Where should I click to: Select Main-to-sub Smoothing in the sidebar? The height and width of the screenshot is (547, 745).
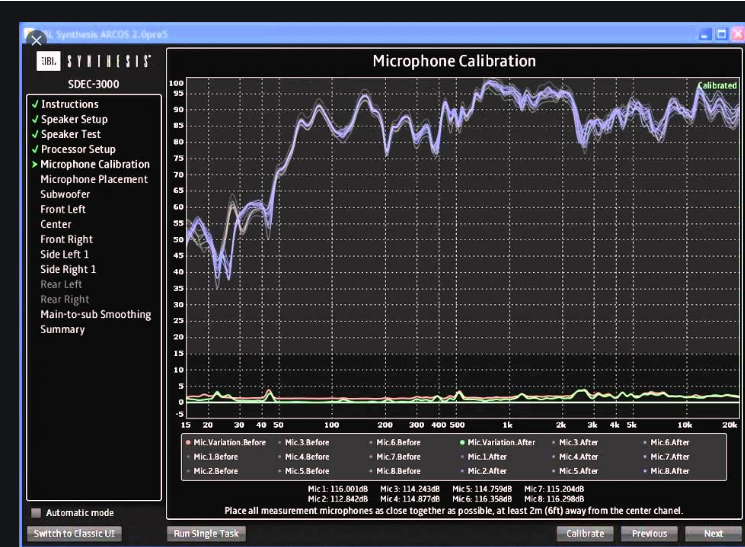point(95,314)
